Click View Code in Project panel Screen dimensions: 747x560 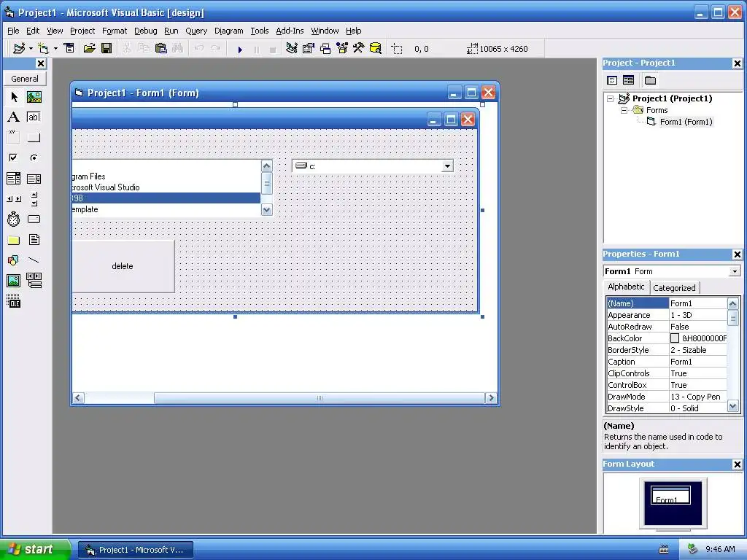tap(612, 80)
